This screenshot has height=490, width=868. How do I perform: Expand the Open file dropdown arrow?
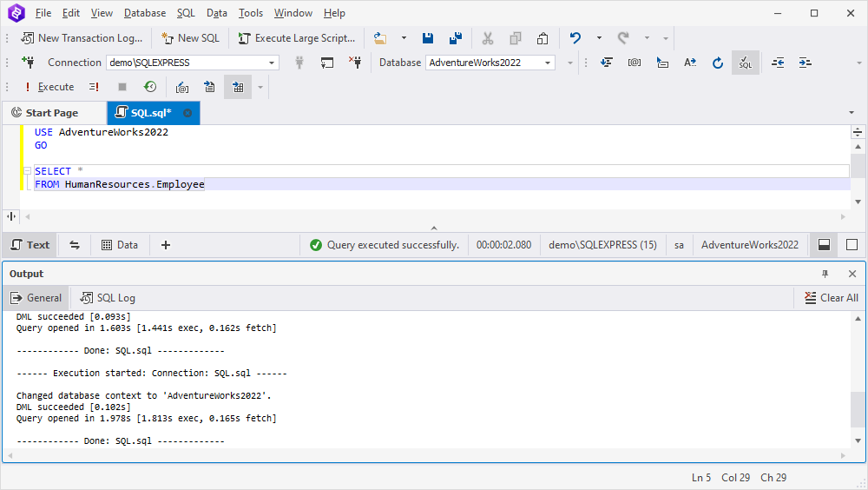point(404,38)
